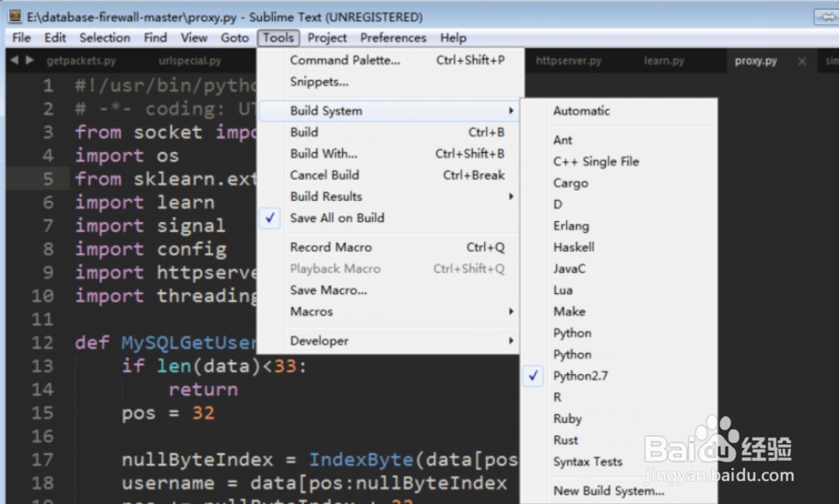Click 'import os' on line 4
This screenshot has width=840, height=504.
[x=127, y=156]
